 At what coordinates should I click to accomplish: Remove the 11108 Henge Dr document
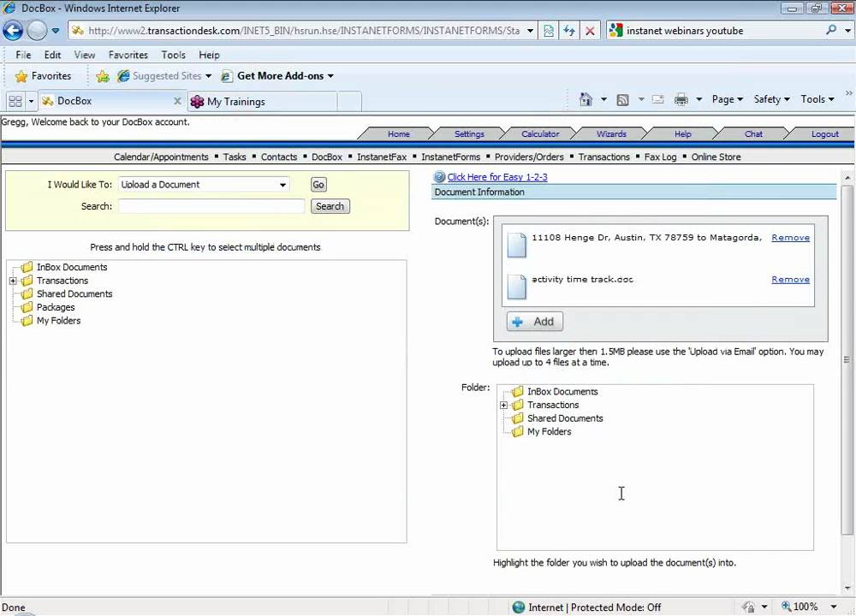(790, 237)
